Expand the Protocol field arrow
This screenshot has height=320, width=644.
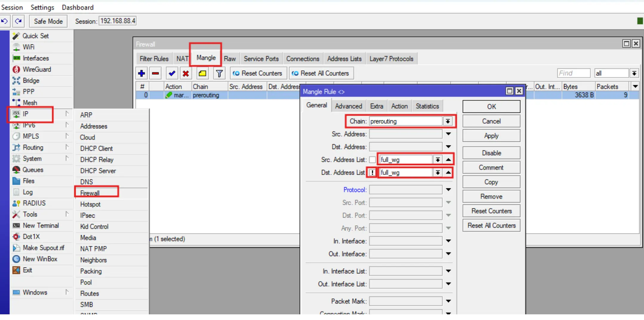[448, 190]
